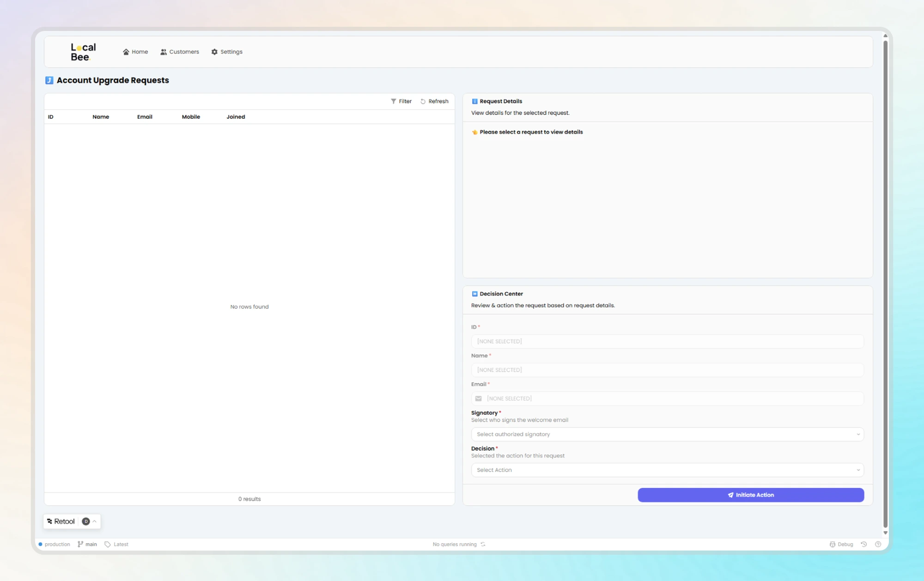This screenshot has height=581, width=924.
Task: Click the No rows found message
Action: 249,307
